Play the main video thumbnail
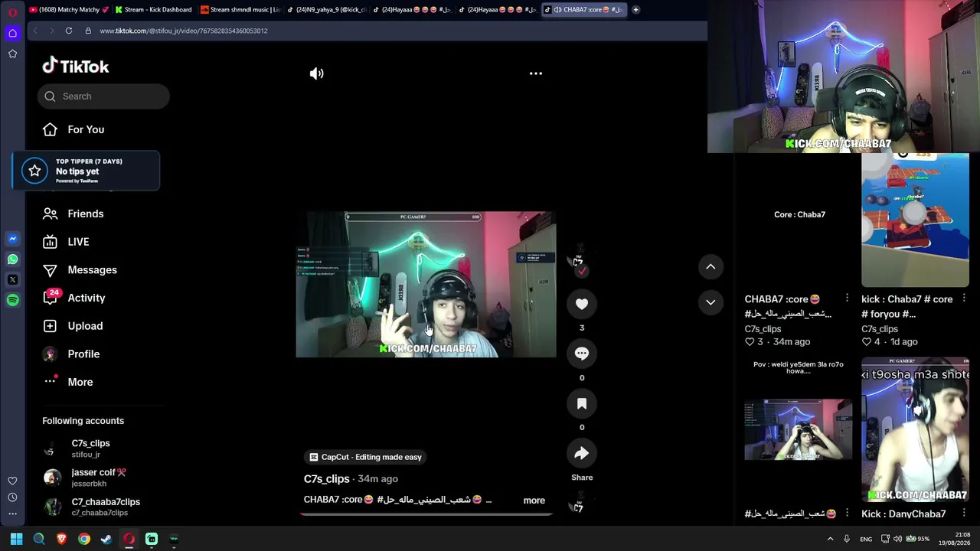Image resolution: width=980 pixels, height=551 pixels. [426, 285]
